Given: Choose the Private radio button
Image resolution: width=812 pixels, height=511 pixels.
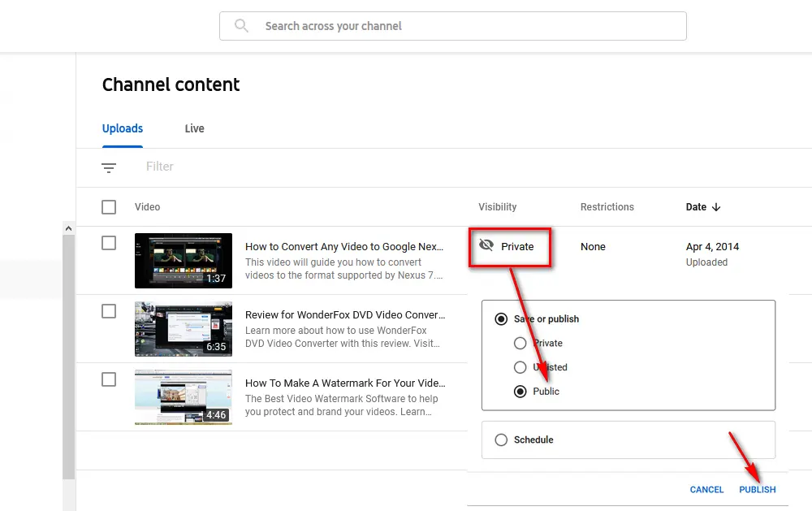Looking at the screenshot, I should pos(520,343).
